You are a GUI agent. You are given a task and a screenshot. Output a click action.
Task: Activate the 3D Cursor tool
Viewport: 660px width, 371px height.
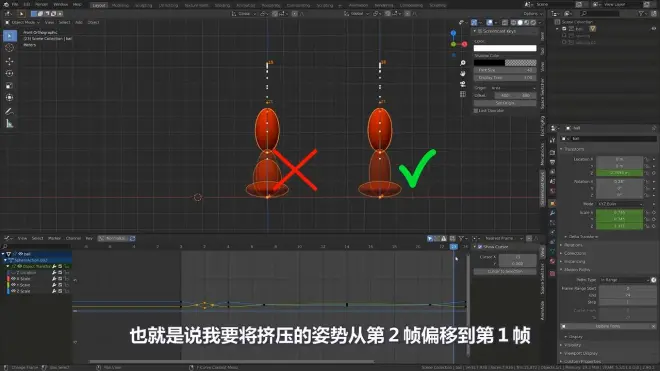pyautogui.click(x=9, y=48)
